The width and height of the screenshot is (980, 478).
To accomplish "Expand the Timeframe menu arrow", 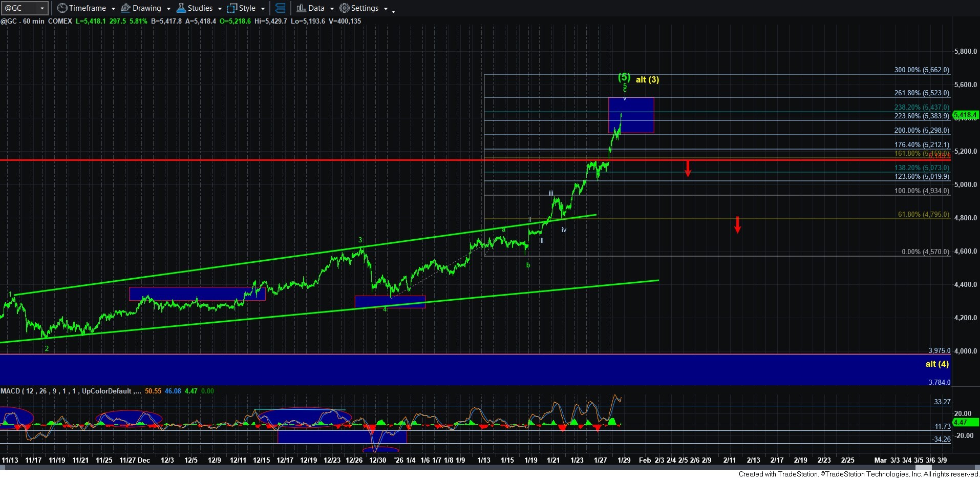I will [113, 9].
